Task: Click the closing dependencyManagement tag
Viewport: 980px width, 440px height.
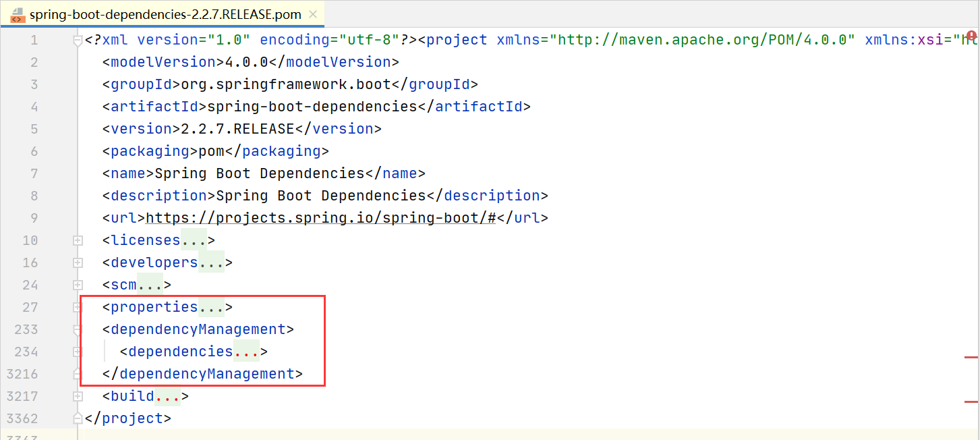Action: point(202,375)
